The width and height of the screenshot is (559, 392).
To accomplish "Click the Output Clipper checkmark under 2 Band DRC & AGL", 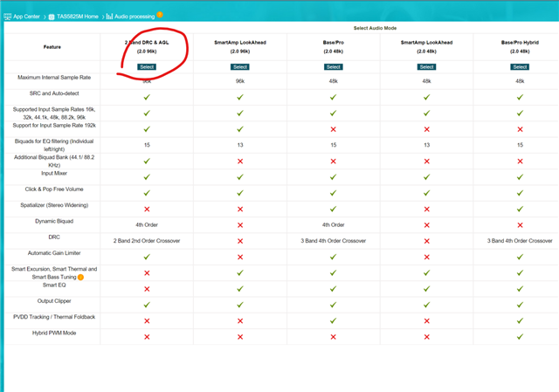I will click(x=147, y=305).
